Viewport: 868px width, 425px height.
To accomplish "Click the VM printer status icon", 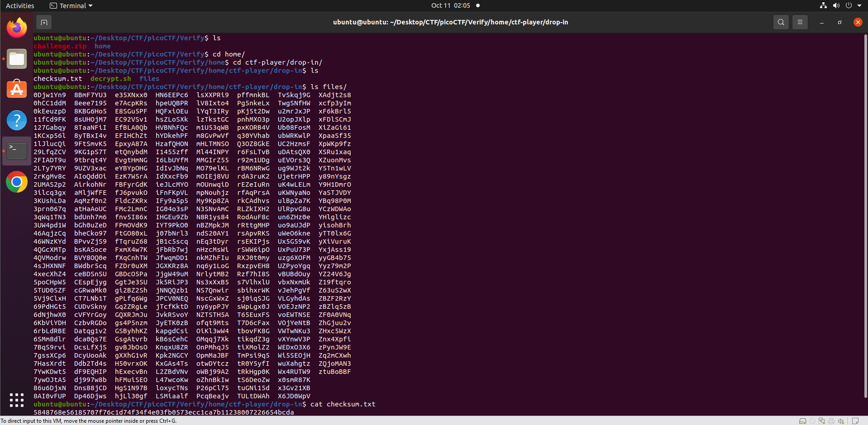I will tap(831, 421).
